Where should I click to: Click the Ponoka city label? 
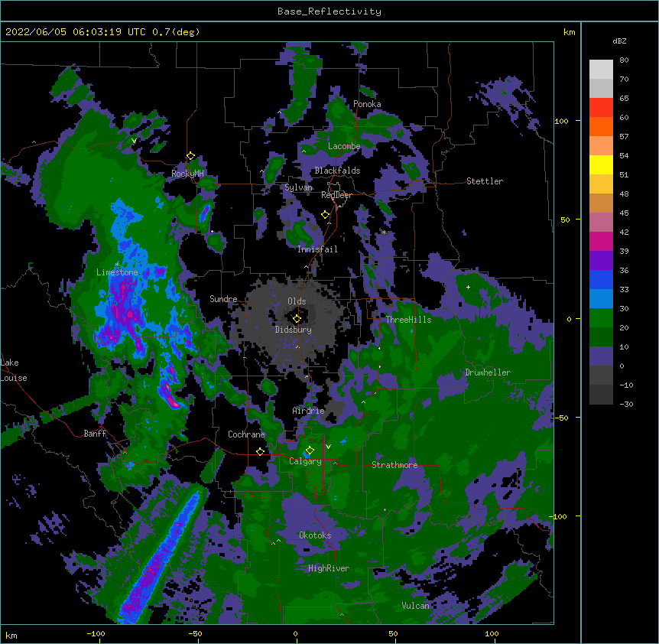coord(367,104)
